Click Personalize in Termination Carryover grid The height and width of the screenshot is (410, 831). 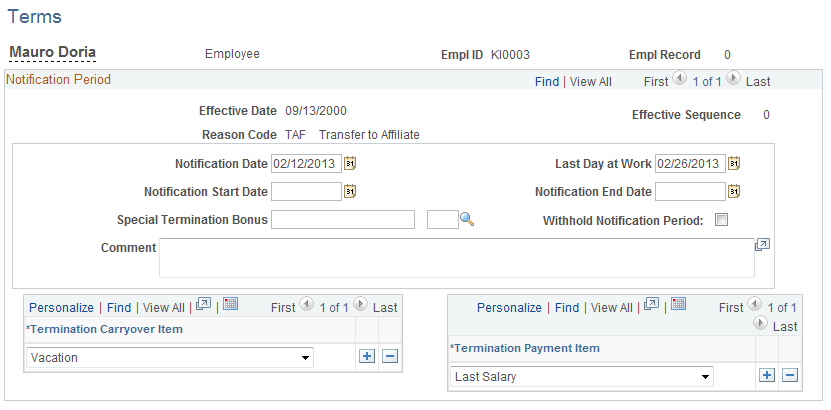61,307
